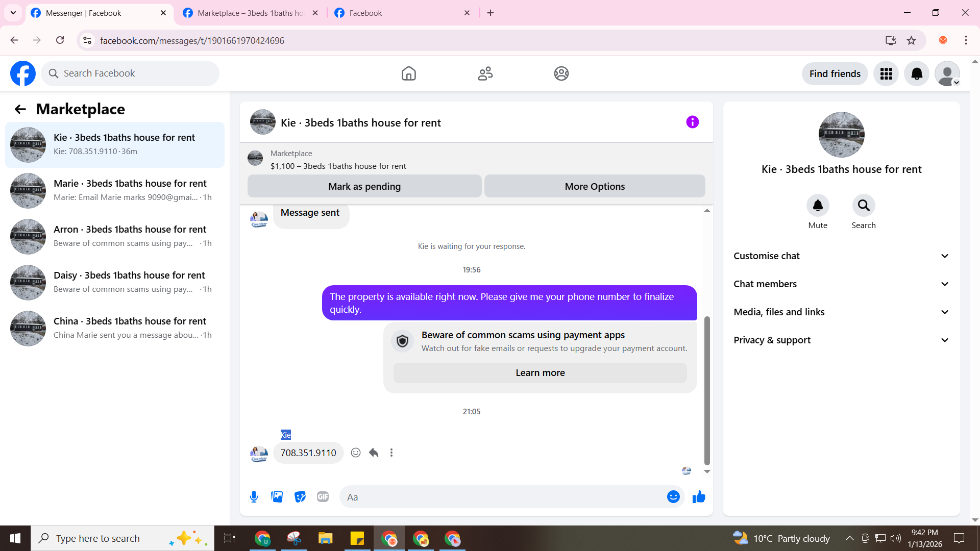The height and width of the screenshot is (551, 980).
Task: Open conversation information purple icon
Action: [692, 122]
